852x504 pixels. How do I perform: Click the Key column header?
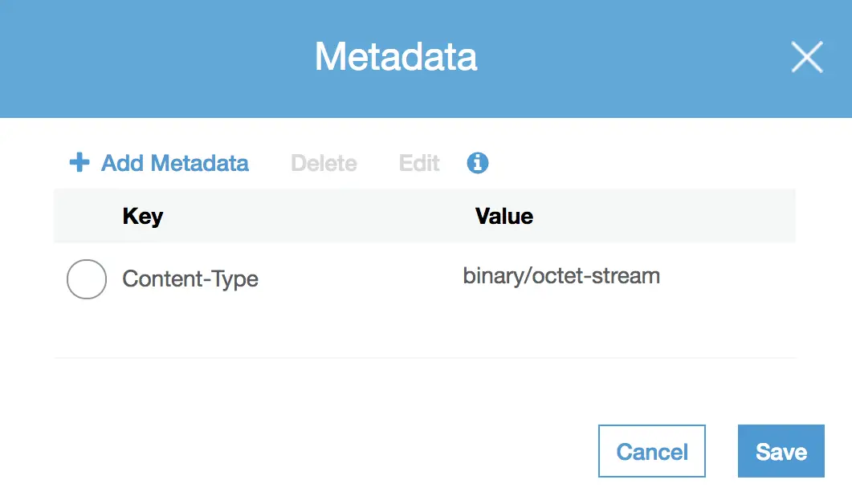pos(142,216)
